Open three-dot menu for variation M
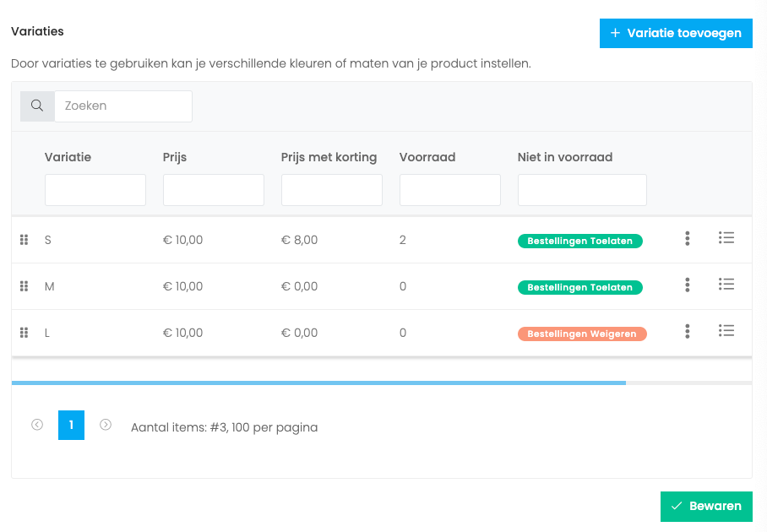 688,285
